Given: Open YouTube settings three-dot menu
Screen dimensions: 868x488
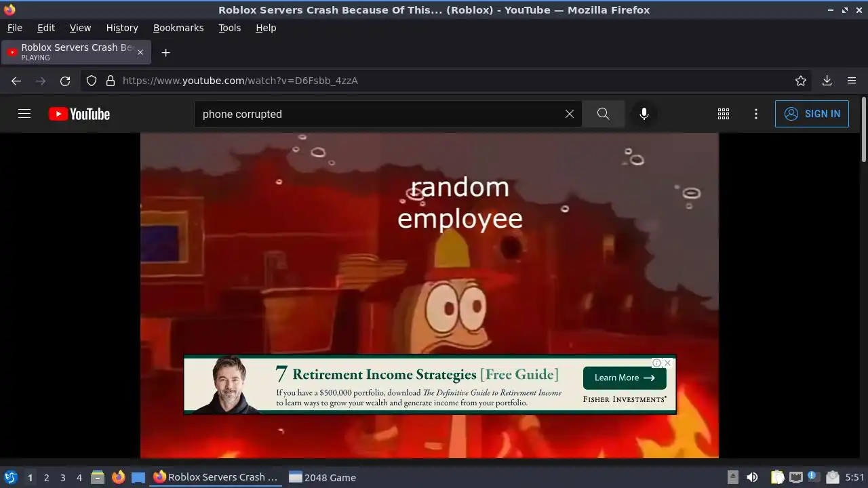Looking at the screenshot, I should click(756, 114).
